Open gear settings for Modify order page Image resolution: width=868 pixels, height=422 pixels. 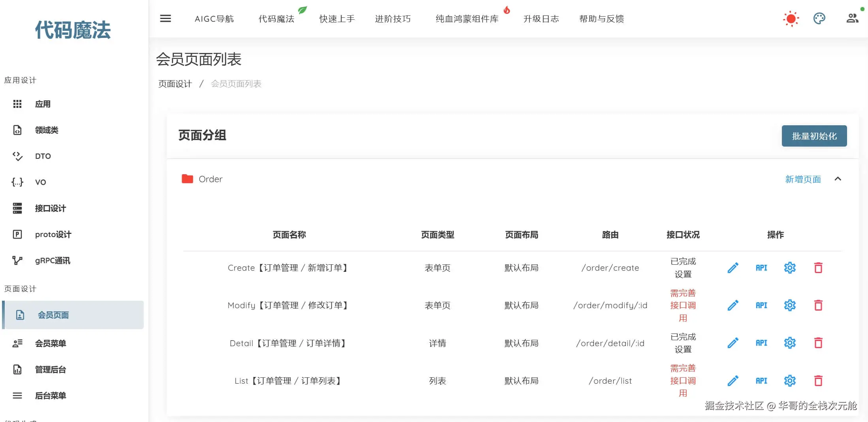790,305
